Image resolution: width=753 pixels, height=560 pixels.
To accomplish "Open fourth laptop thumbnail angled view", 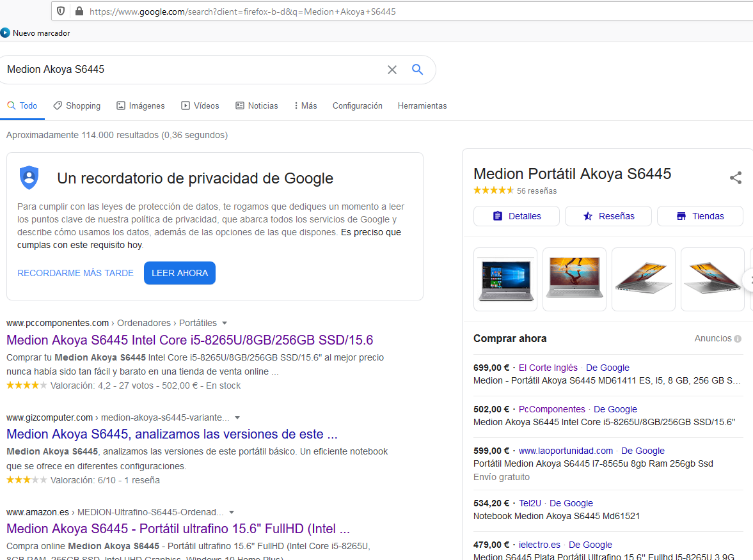I will click(713, 279).
